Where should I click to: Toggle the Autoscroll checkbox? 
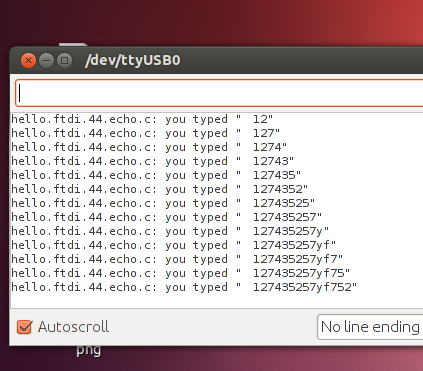coord(25,327)
